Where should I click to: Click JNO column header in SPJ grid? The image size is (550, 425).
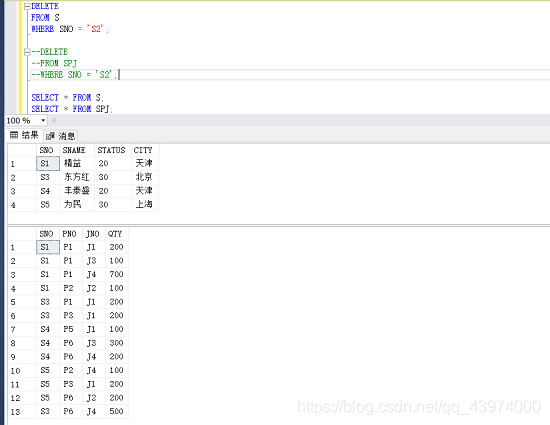point(94,234)
